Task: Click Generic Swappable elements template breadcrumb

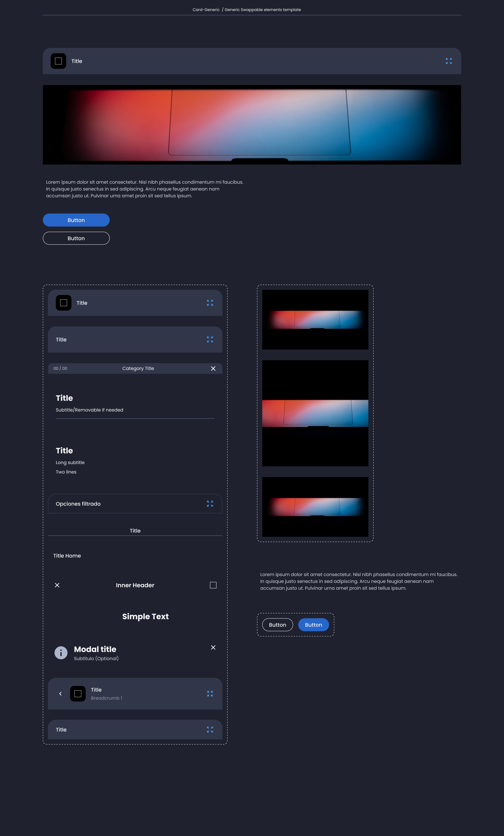Action: click(x=263, y=10)
